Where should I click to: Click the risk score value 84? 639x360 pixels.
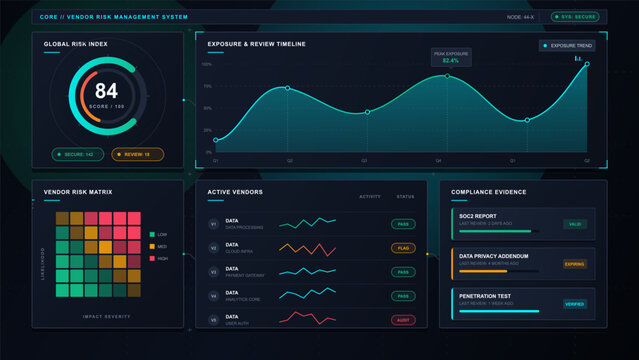[x=106, y=91]
